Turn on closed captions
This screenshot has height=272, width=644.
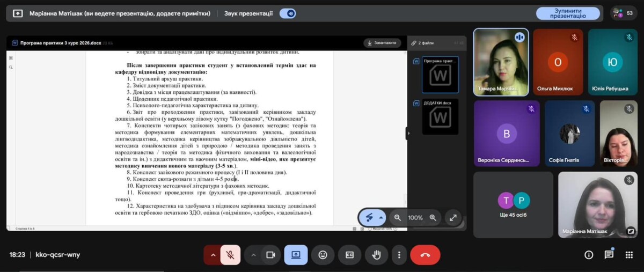coord(349,255)
